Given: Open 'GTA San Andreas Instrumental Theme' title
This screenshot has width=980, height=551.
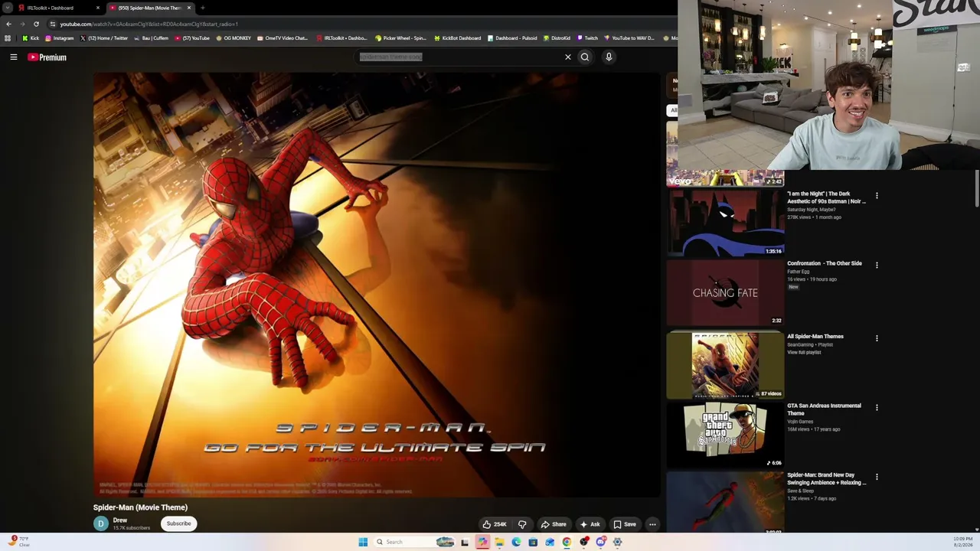Looking at the screenshot, I should (x=824, y=409).
